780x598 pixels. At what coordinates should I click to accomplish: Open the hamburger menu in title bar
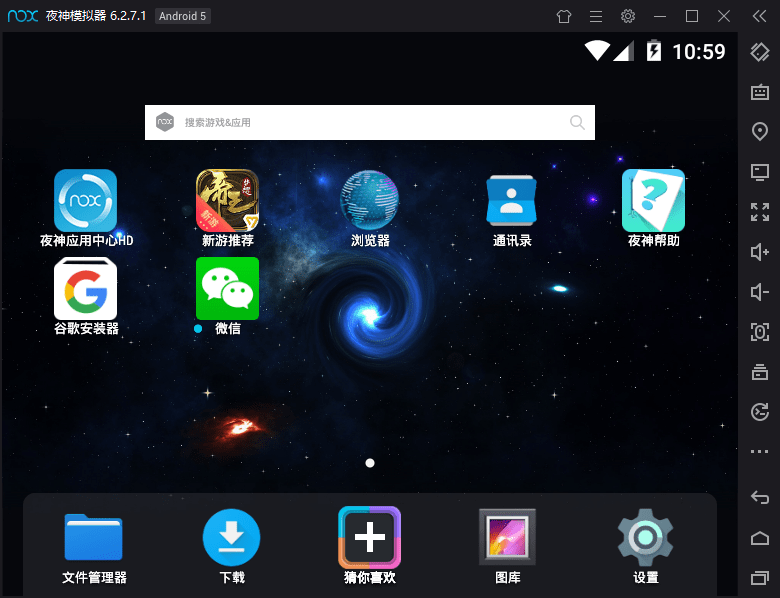tap(596, 16)
